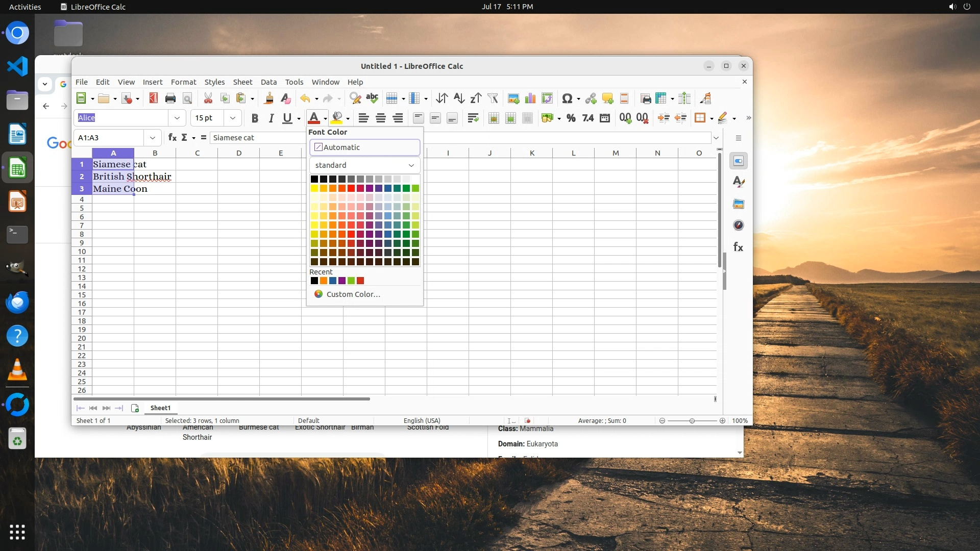Click Custom Color… option
The image size is (980, 551).
[x=352, y=294]
